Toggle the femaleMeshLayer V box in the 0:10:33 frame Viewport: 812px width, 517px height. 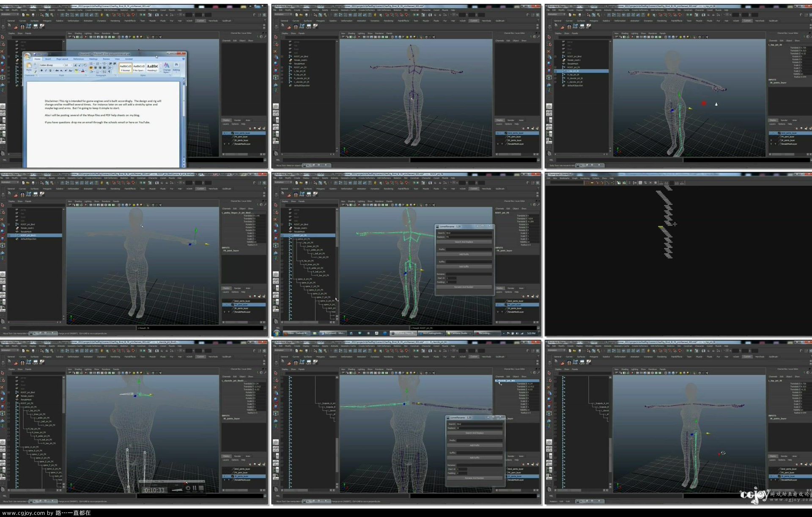pos(225,480)
